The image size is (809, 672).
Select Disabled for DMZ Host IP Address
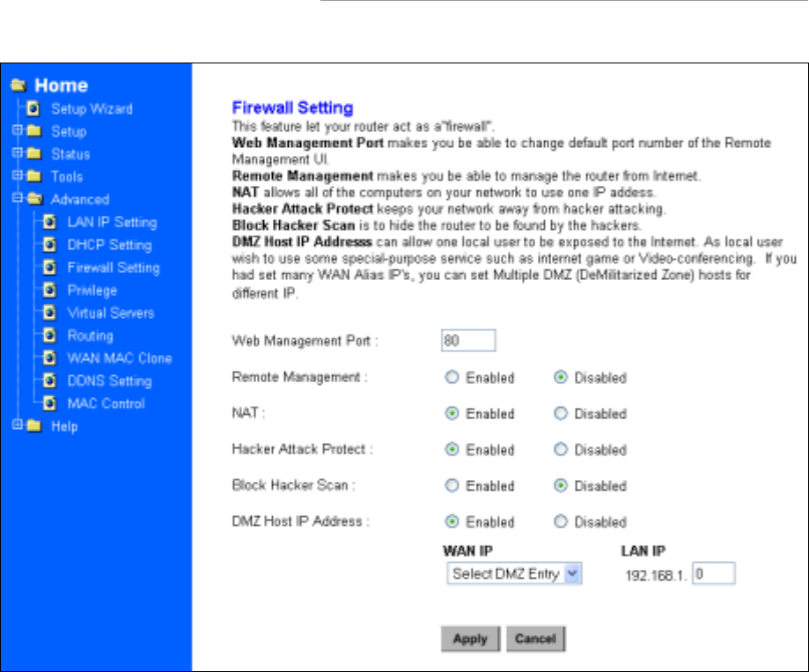click(561, 521)
